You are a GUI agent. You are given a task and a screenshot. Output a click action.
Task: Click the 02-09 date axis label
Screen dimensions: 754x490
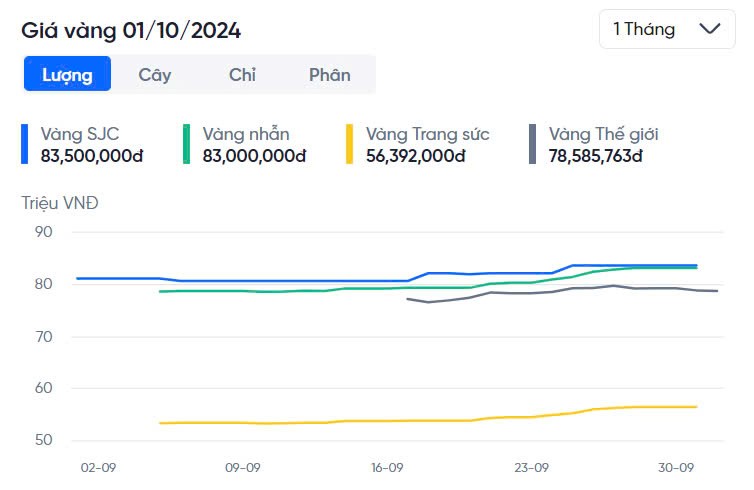coord(99,467)
